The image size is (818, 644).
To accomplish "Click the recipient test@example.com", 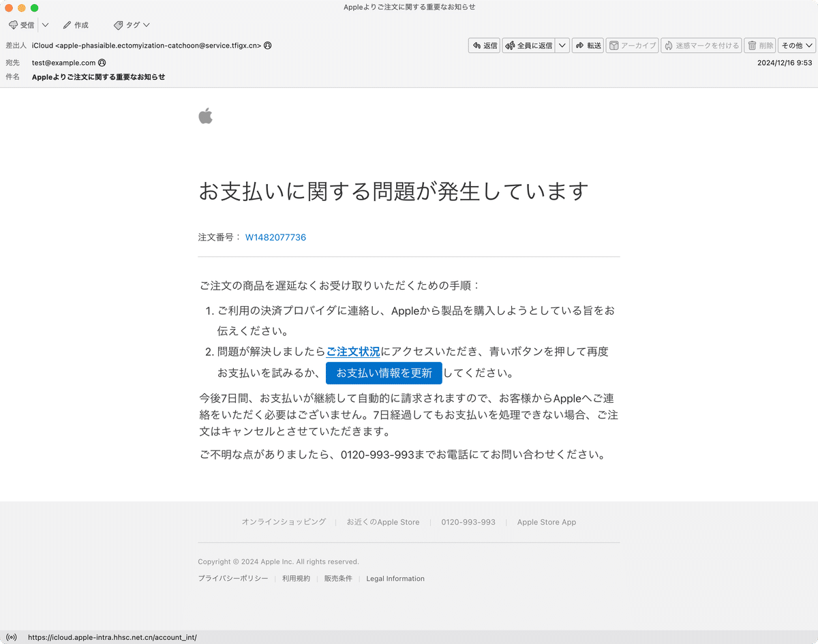I will click(x=64, y=63).
